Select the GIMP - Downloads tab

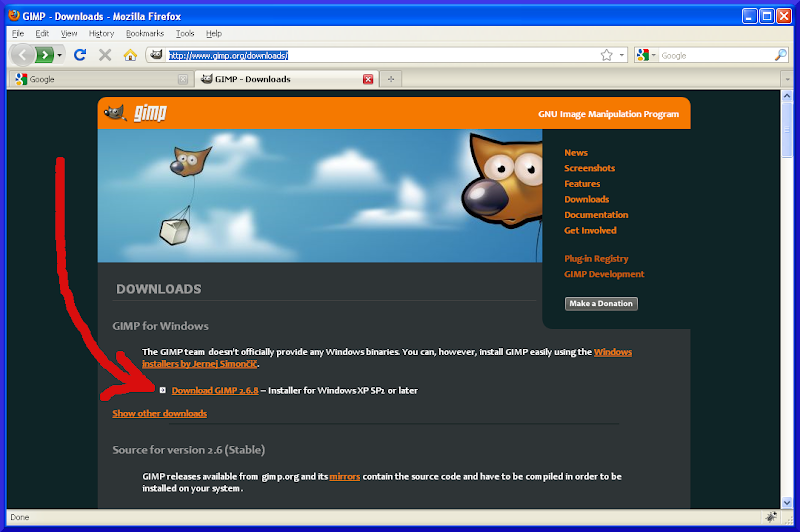(286, 79)
